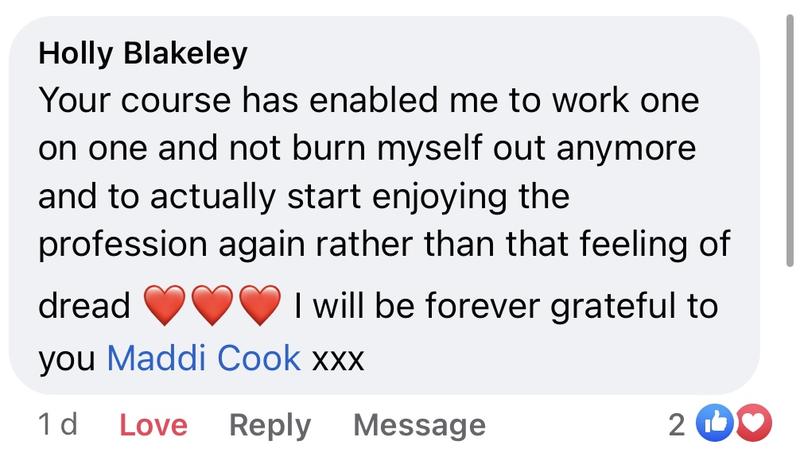Click the word "profession" in the comment
Image resolution: width=800 pixels, height=468 pixels.
[x=118, y=246]
